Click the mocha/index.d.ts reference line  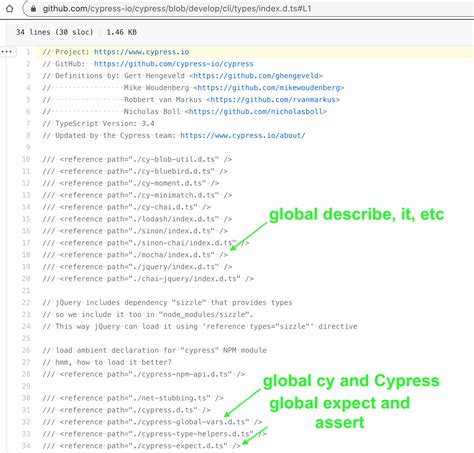click(x=135, y=255)
